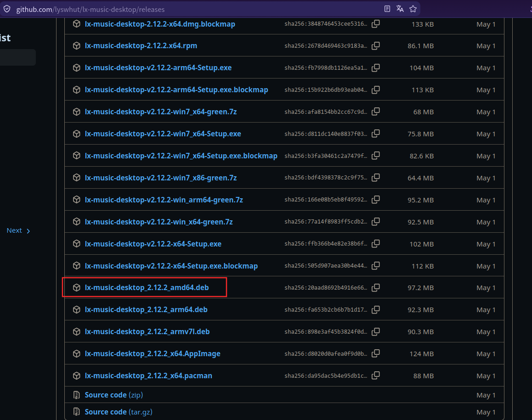Select the 97.2 MB size text
The width and height of the screenshot is (532, 420).
click(x=420, y=288)
